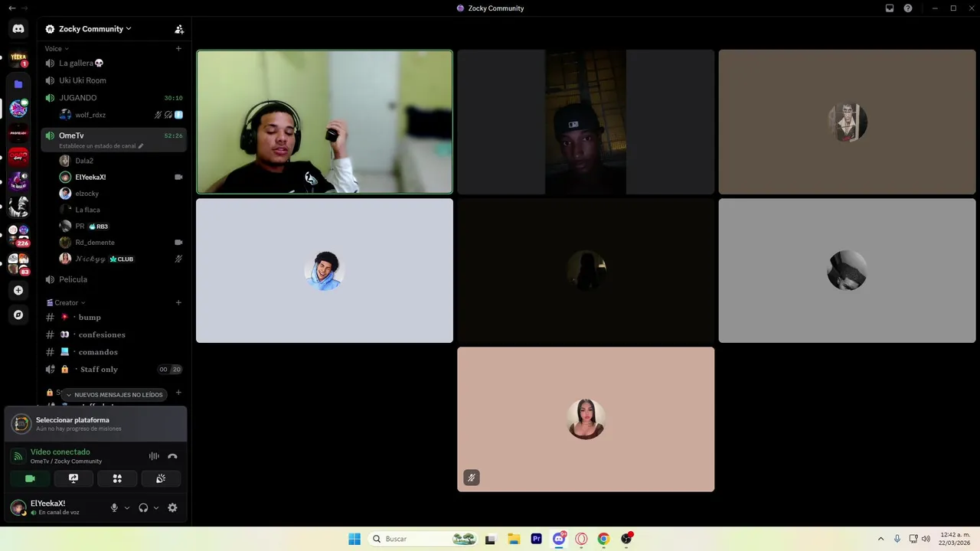Open microphone input options arrow

tap(127, 507)
